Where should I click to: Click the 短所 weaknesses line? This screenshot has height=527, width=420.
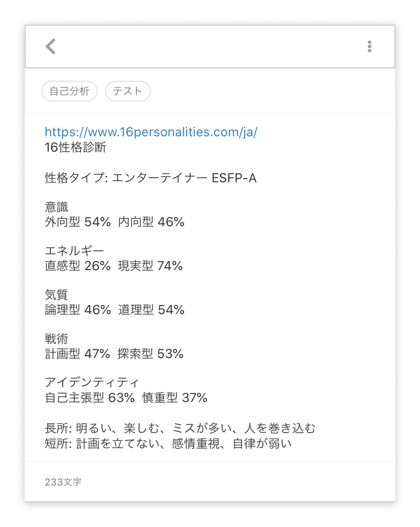tap(168, 444)
